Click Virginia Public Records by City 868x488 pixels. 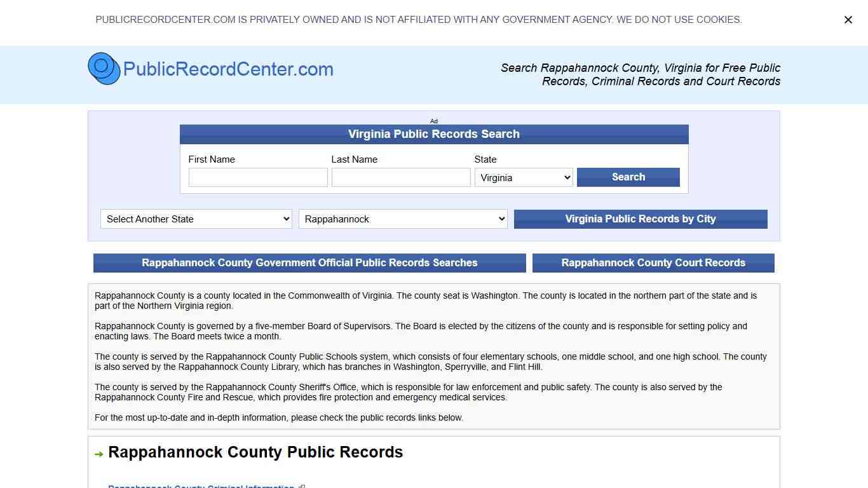pyautogui.click(x=641, y=219)
